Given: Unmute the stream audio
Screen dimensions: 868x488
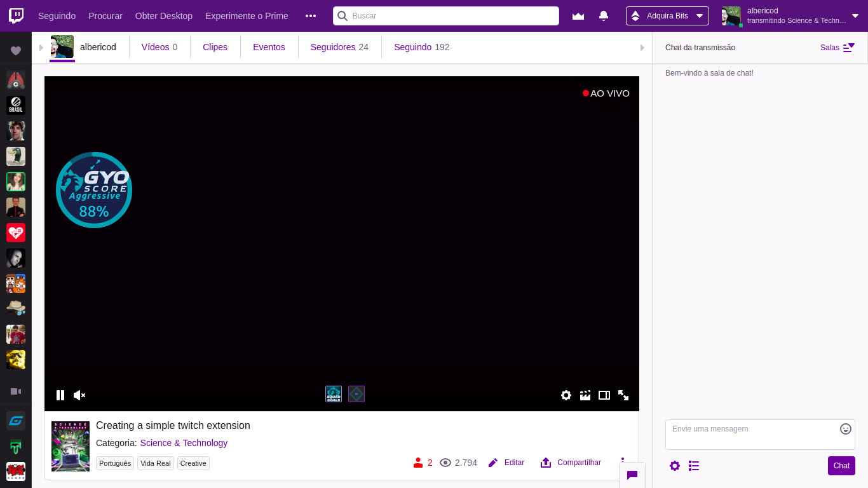Looking at the screenshot, I should click(79, 395).
